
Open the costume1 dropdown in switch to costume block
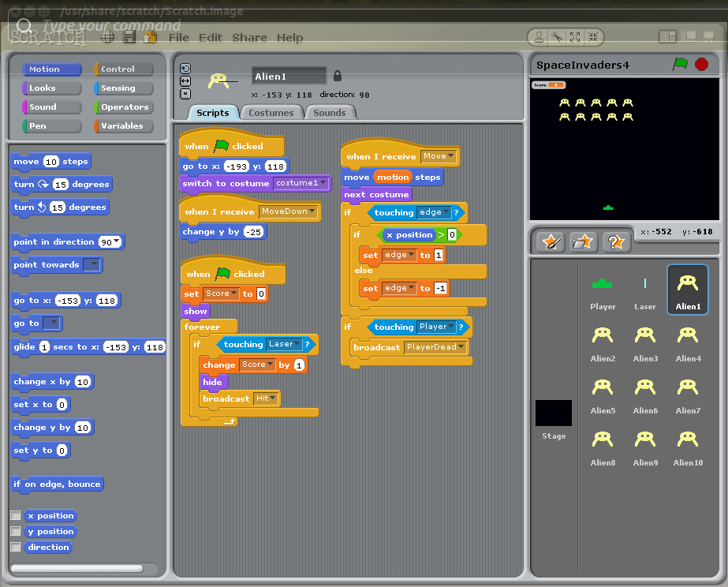pyautogui.click(x=323, y=183)
